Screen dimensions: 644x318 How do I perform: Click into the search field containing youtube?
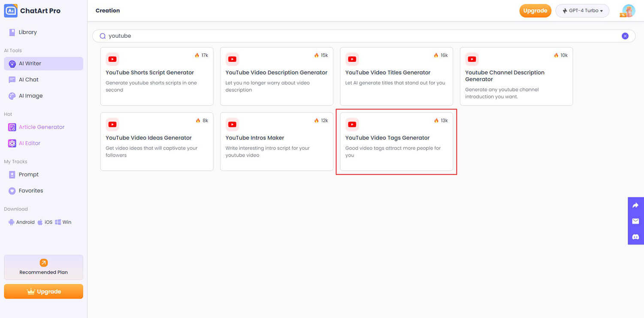[363, 36]
